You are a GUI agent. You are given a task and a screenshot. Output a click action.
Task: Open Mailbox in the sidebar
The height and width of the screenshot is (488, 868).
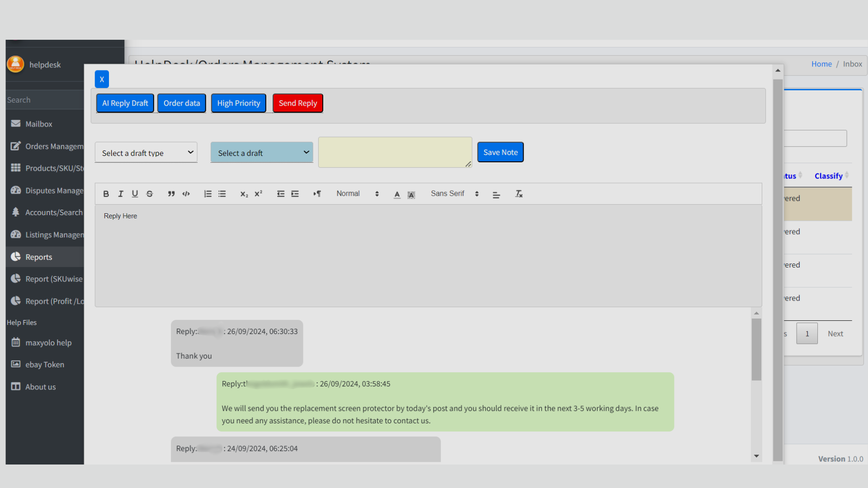coord(38,124)
